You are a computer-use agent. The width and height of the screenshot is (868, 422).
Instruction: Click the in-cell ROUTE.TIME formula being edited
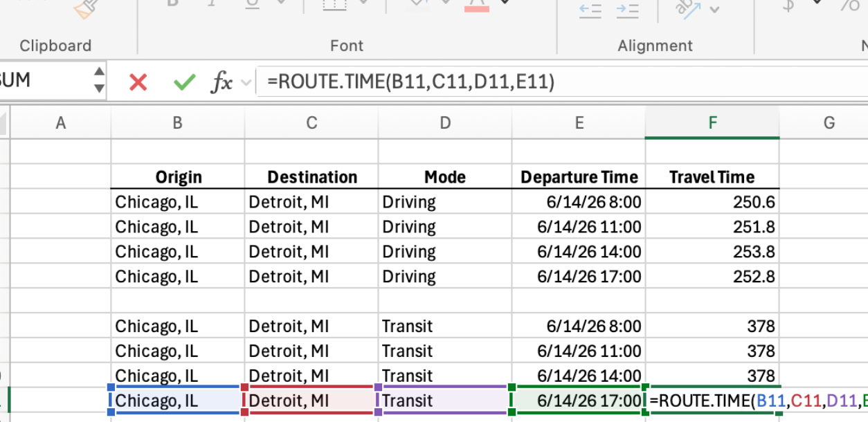click(757, 401)
